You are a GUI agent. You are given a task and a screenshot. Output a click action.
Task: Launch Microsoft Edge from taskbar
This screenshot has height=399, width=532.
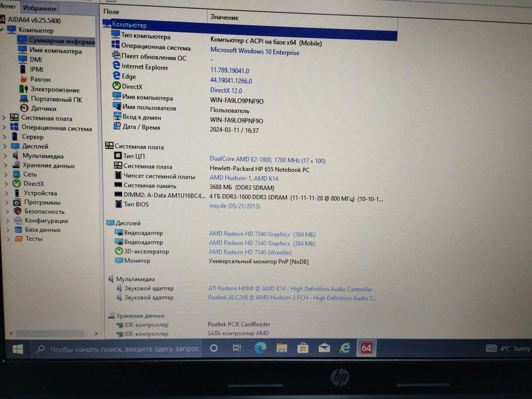(x=260, y=348)
